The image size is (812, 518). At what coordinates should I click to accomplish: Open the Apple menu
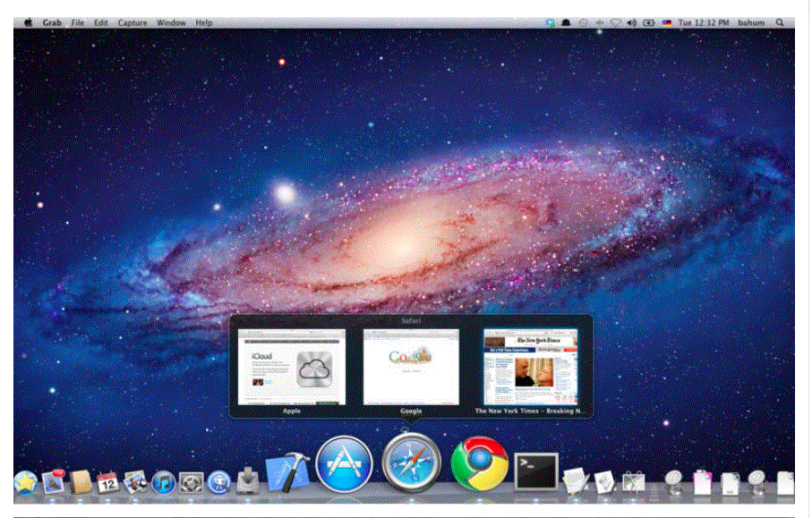(x=28, y=22)
